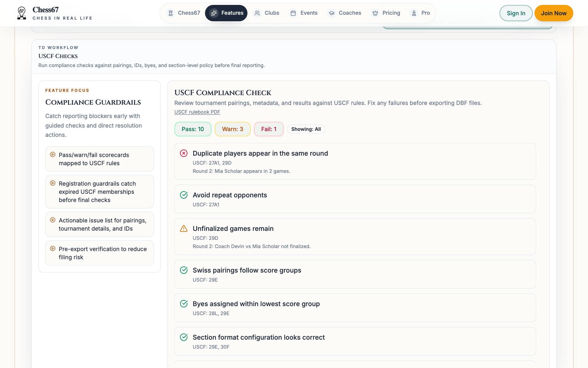This screenshot has height=368, width=588.
Task: Click the sparkle icon in Features tab
Action: [x=214, y=13]
